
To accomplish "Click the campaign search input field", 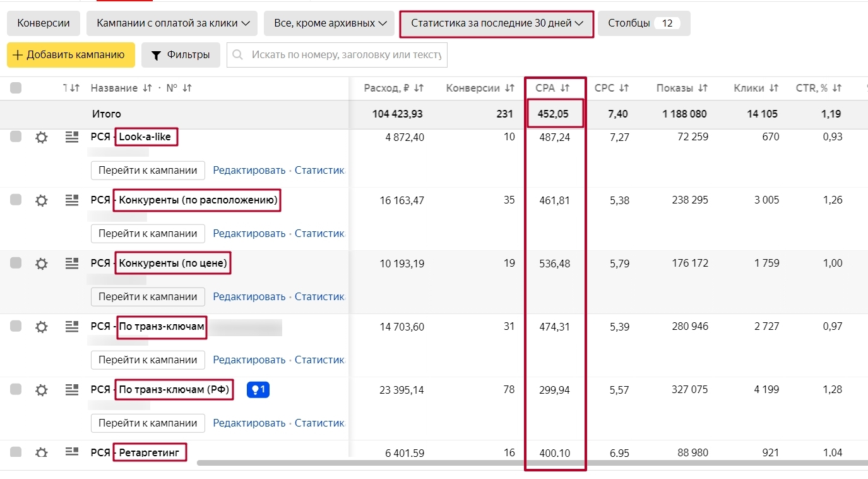I will (x=337, y=55).
